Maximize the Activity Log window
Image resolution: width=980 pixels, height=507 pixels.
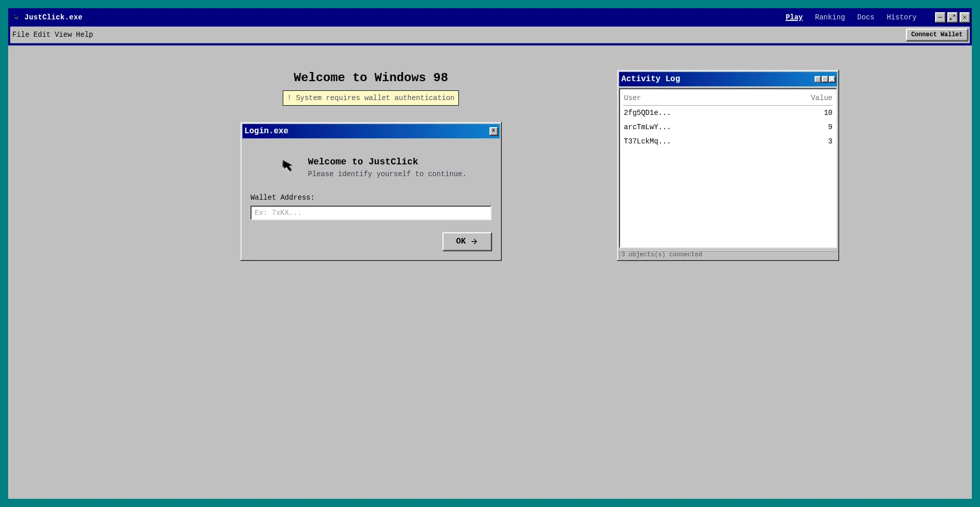tap(824, 79)
